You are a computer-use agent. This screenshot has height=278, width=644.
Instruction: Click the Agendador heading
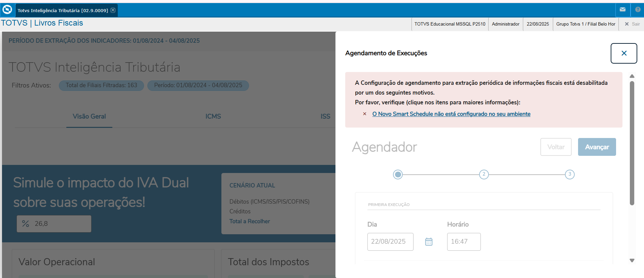pos(385,147)
